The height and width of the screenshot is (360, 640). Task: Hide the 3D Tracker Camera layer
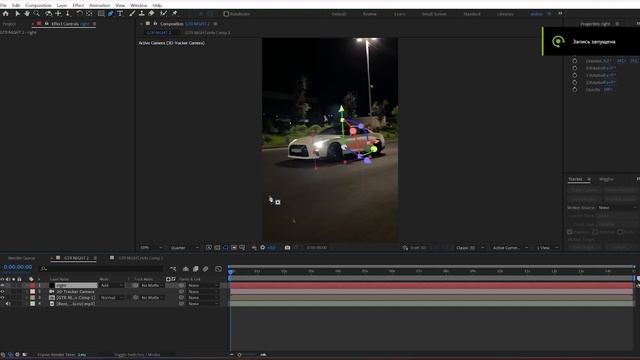pos(2,291)
